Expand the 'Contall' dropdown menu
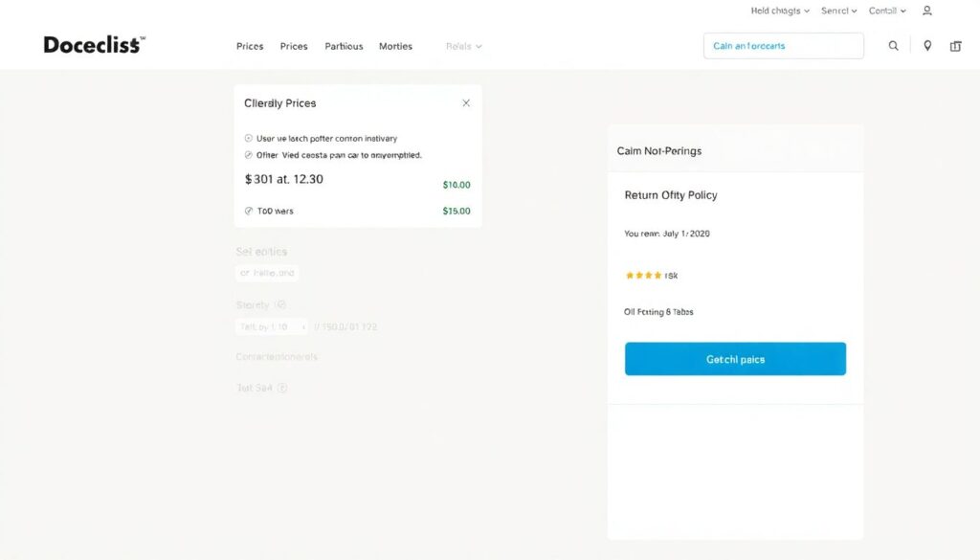 (887, 11)
